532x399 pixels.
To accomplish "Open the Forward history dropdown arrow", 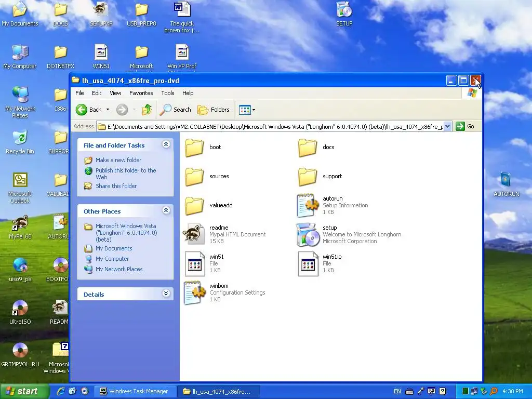I will click(x=135, y=110).
